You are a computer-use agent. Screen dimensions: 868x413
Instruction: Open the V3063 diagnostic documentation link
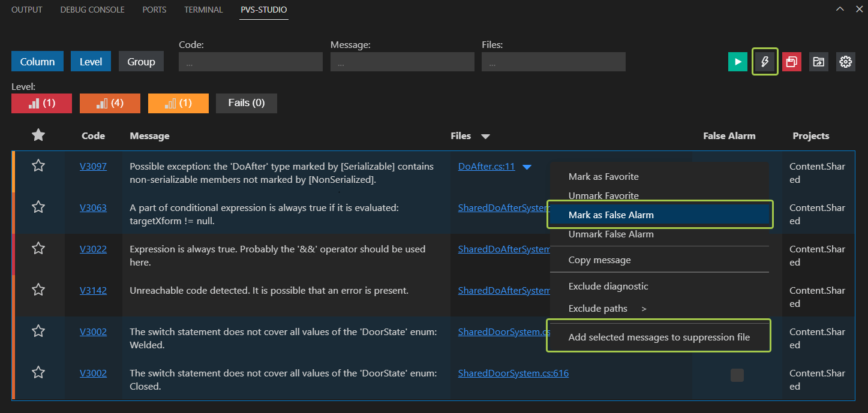click(x=93, y=207)
